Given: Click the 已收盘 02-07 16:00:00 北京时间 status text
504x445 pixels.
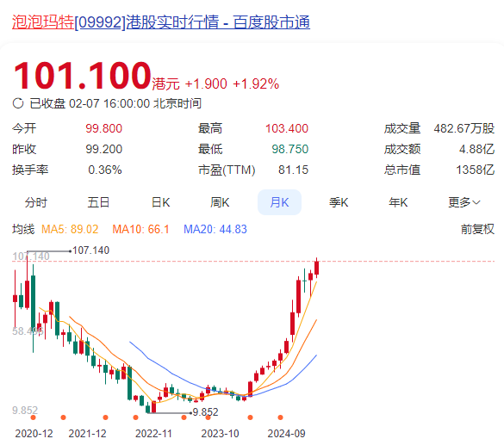Looking at the screenshot, I should pyautogui.click(x=115, y=103).
